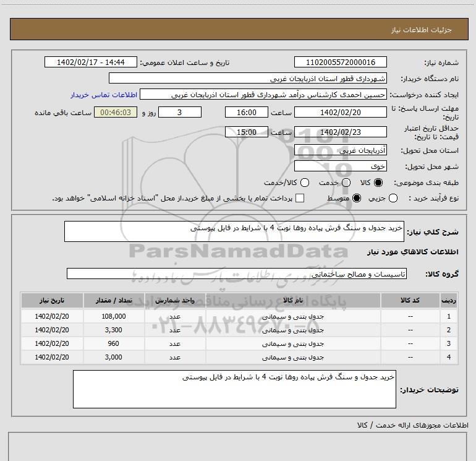Viewport: 476px width, 461px height.
Task: Click the delivery province field آذربایجان غربی
Action: pos(340,150)
